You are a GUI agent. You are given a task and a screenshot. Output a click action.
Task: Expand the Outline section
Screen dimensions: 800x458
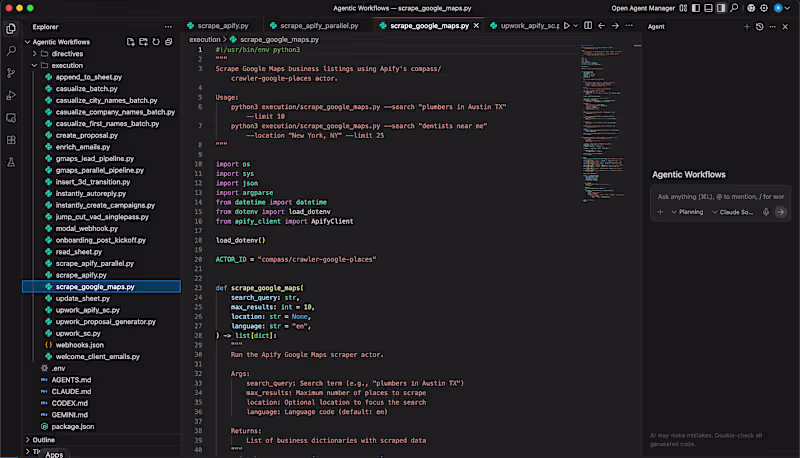pos(43,439)
